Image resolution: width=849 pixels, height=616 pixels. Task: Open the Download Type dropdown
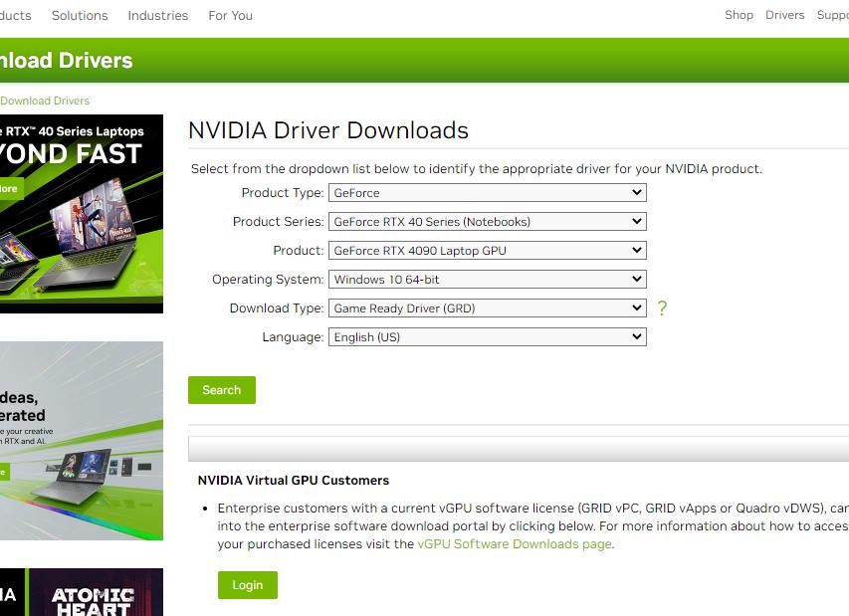tap(488, 308)
